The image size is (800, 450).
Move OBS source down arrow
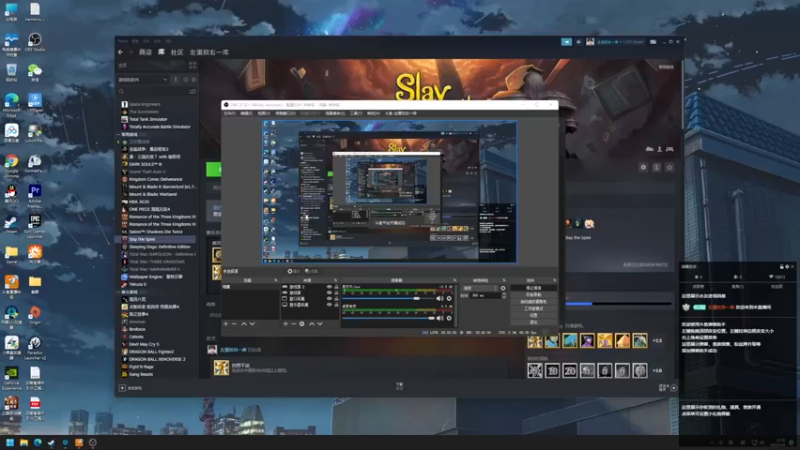point(320,323)
